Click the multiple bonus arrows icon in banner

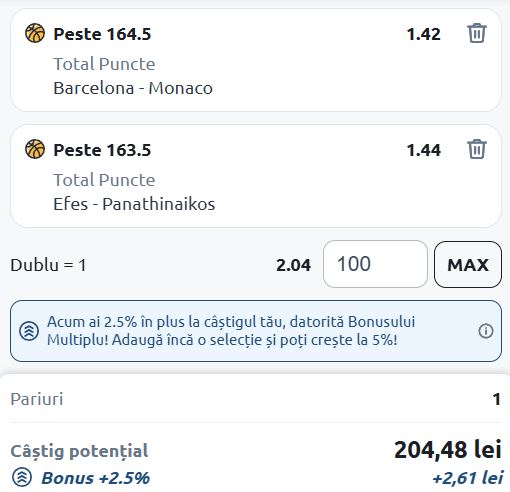click(29, 331)
